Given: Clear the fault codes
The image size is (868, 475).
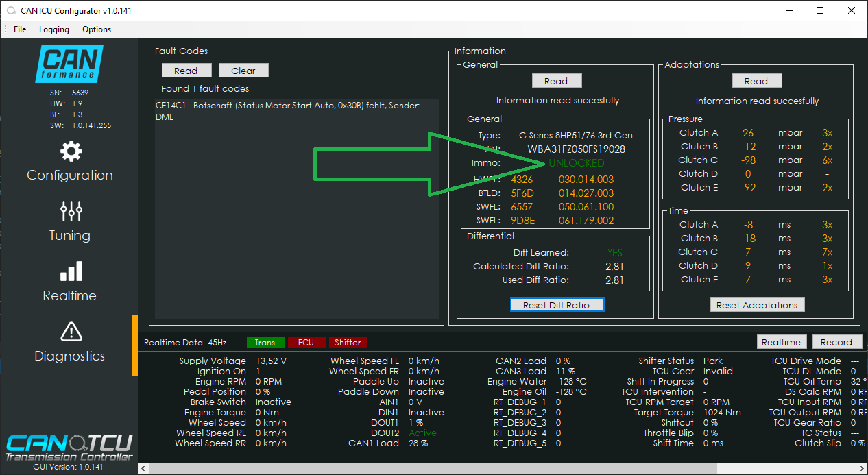Looking at the screenshot, I should click(243, 71).
